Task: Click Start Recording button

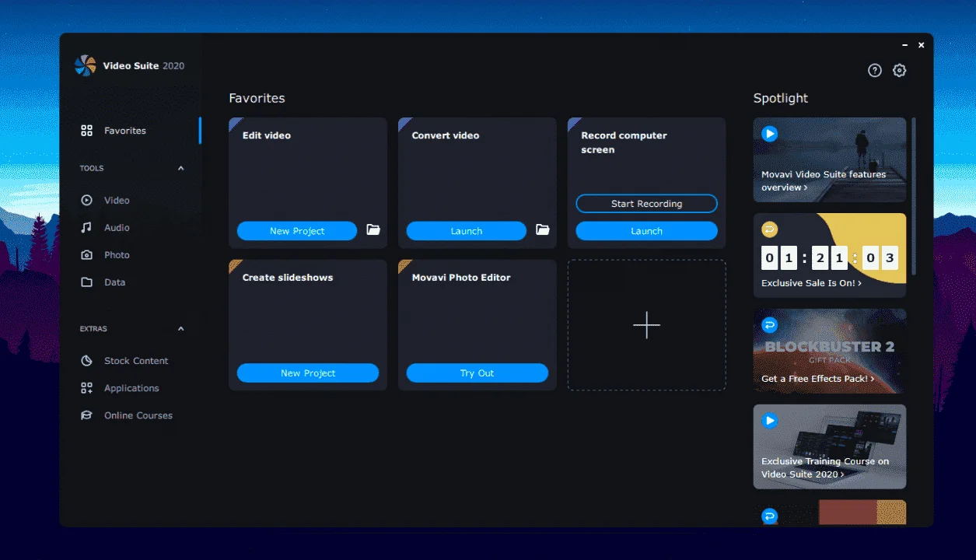Action: click(x=646, y=204)
